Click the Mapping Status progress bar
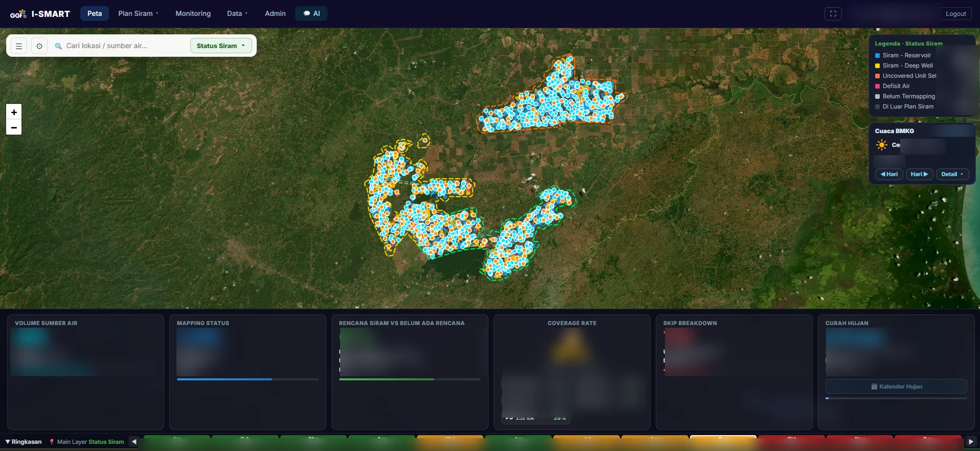This screenshot has width=980, height=451. tap(248, 379)
